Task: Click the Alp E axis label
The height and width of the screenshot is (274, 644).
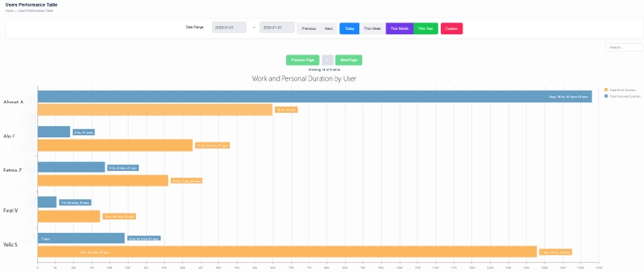Action: (x=10, y=136)
